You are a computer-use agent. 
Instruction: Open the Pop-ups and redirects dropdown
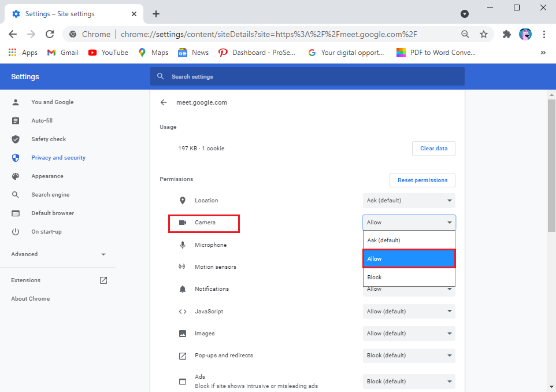[x=409, y=356]
